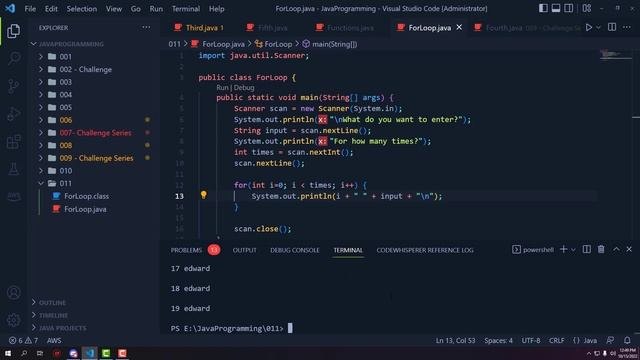This screenshot has height=360, width=640.
Task: Switch to the PROBLEMS panel tab
Action: pos(186,250)
